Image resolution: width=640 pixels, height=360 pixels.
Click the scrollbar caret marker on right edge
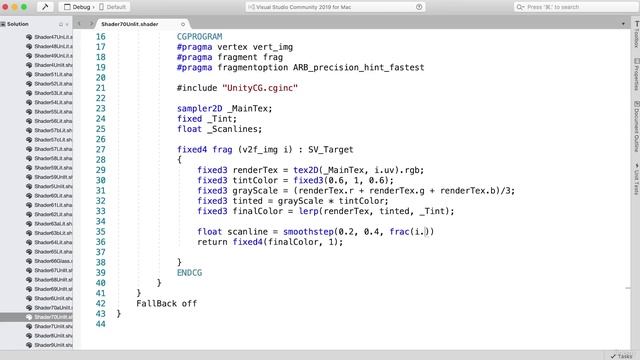628,288
